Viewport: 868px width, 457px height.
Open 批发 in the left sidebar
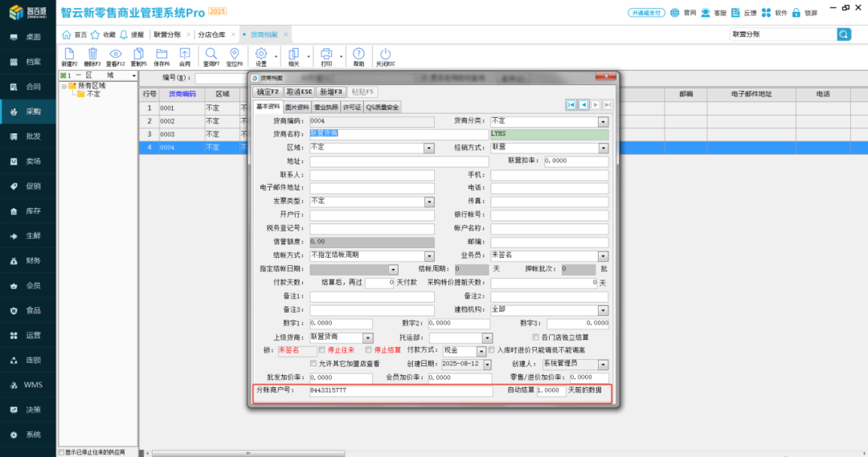tap(27, 136)
